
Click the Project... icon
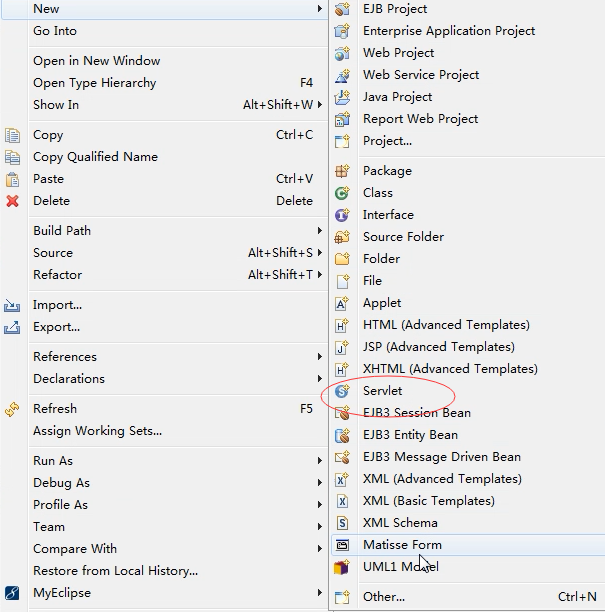342,141
